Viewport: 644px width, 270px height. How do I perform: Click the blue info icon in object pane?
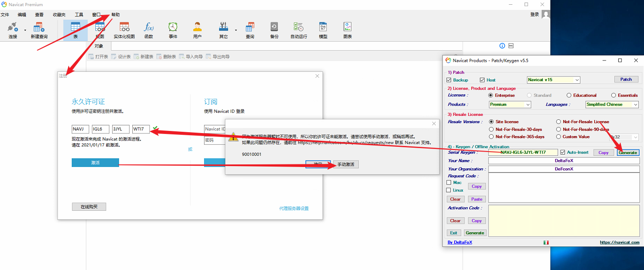click(x=502, y=46)
